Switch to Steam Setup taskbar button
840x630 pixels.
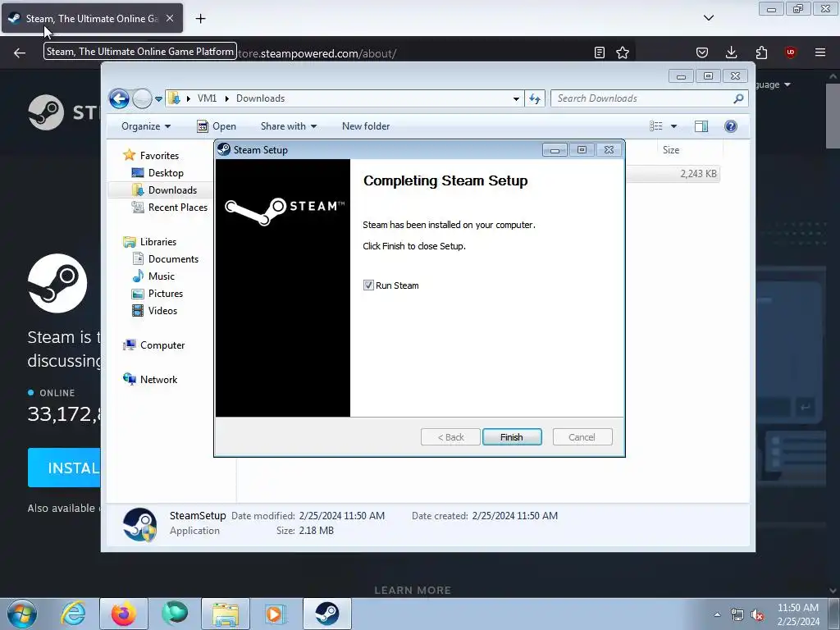pos(327,614)
